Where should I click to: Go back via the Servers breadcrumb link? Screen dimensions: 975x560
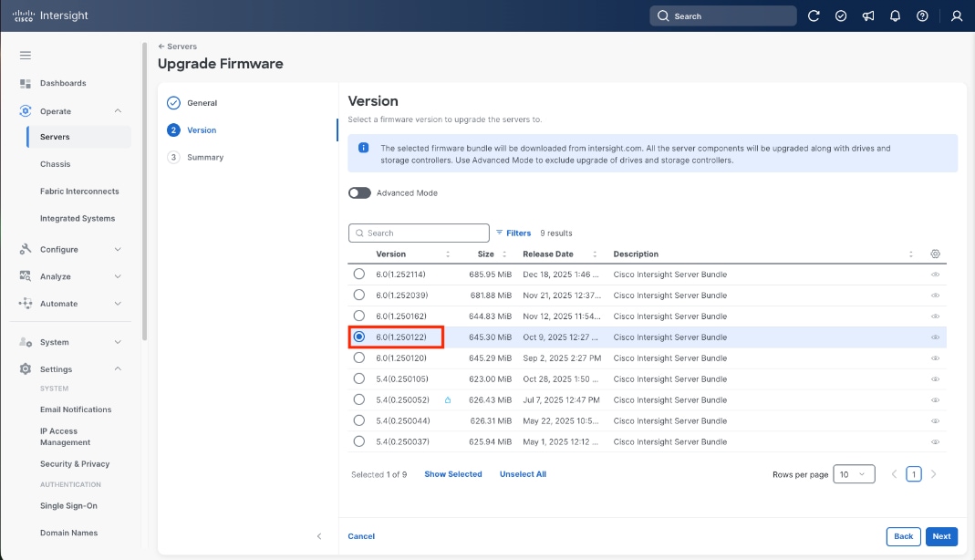coord(177,47)
